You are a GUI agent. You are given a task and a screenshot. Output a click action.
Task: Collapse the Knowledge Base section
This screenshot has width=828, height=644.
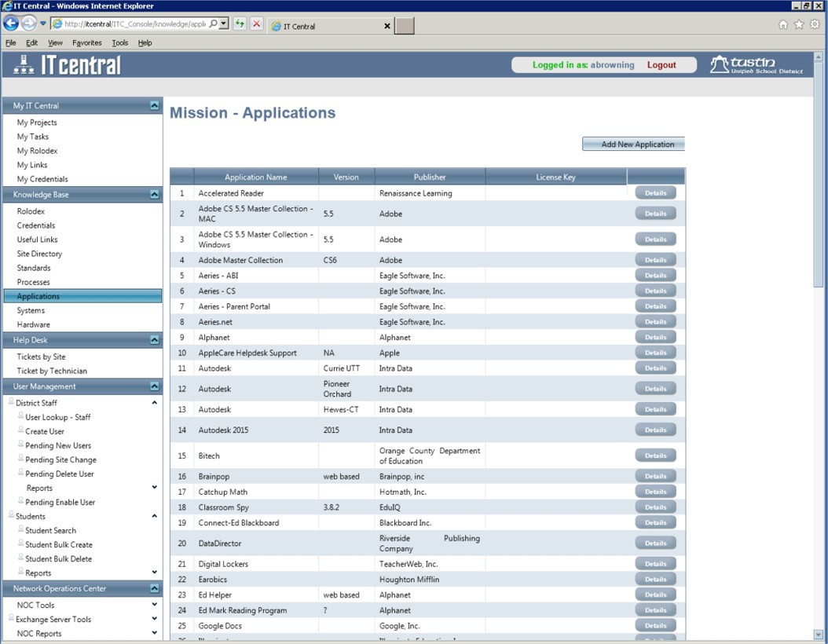154,194
